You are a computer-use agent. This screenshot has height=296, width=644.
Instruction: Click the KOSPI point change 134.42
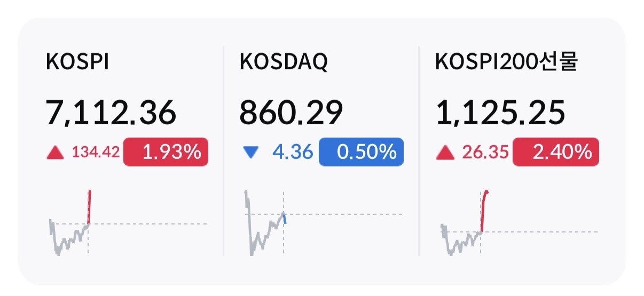(x=96, y=153)
